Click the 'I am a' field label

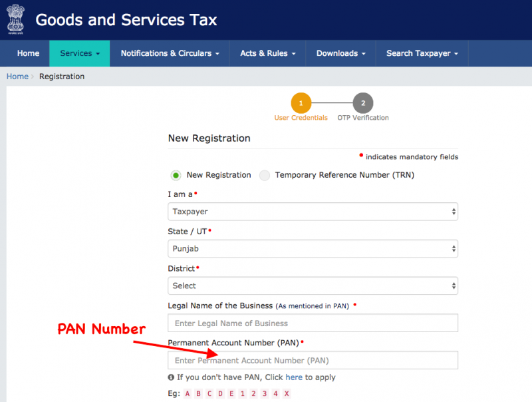[180, 194]
